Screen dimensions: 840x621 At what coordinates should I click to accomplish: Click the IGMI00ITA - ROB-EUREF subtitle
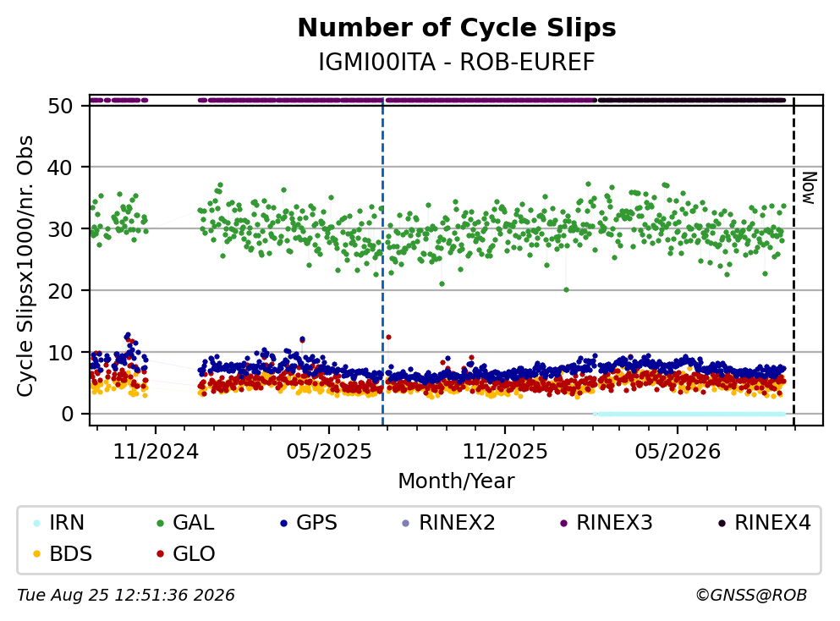click(457, 62)
